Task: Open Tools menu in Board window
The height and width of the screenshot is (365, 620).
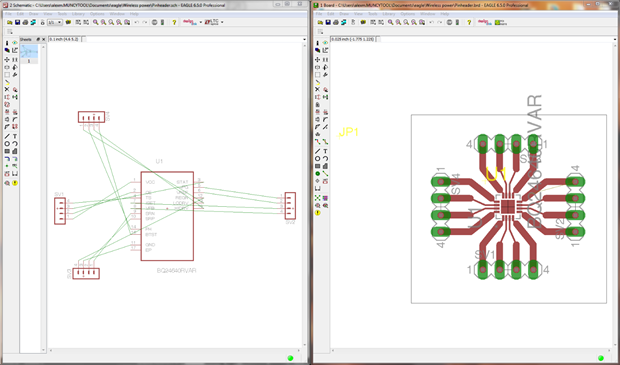Action: pos(373,14)
